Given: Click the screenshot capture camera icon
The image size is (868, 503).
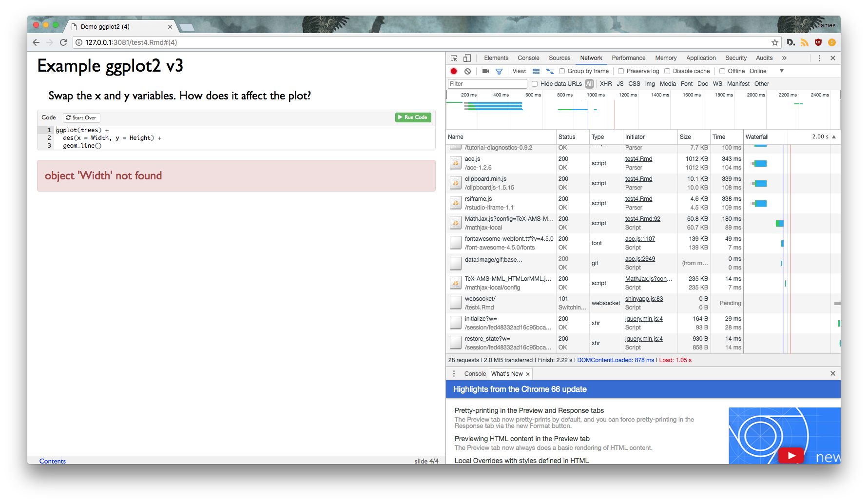Looking at the screenshot, I should click(484, 71).
